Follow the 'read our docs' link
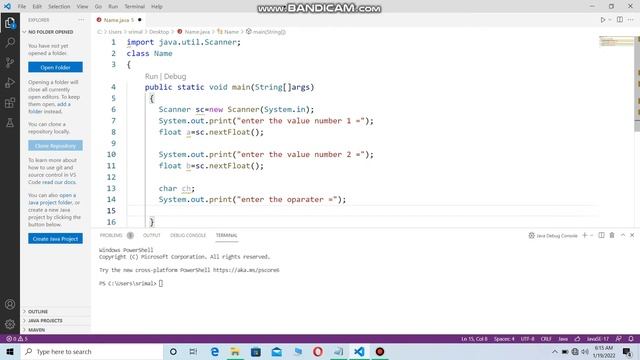The width and height of the screenshot is (640, 360). point(59,182)
